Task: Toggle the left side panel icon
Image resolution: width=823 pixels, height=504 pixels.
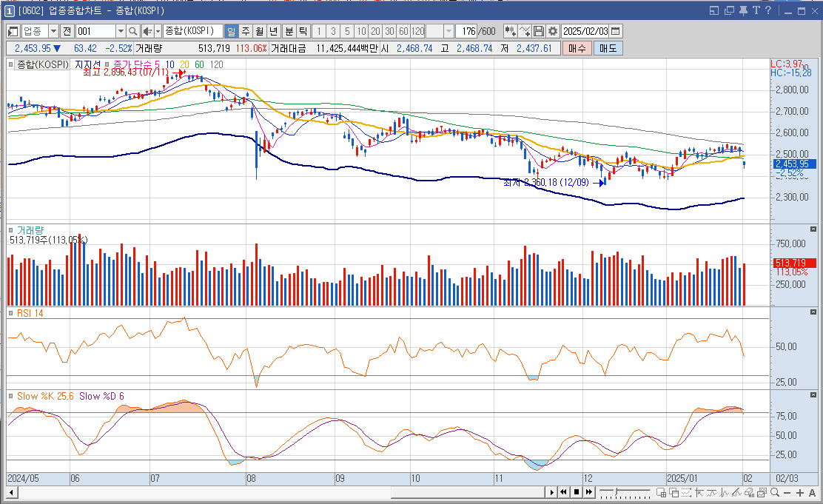Action: click(x=13, y=32)
